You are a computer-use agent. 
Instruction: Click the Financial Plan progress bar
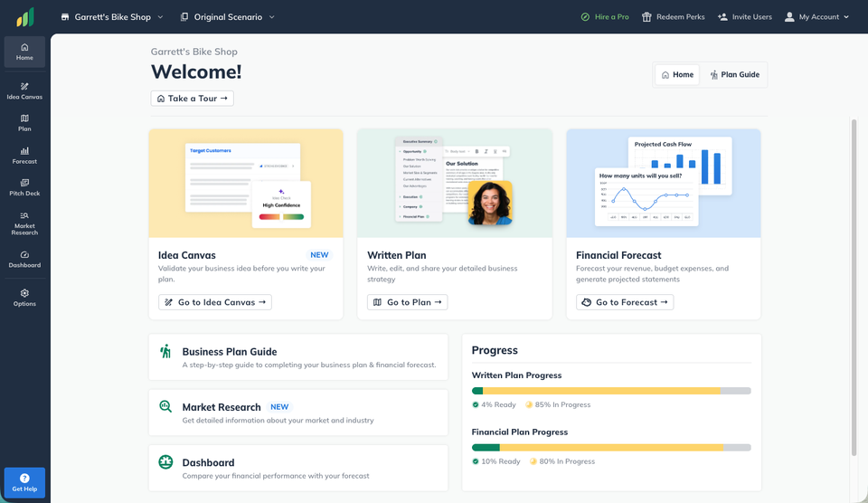point(611,448)
